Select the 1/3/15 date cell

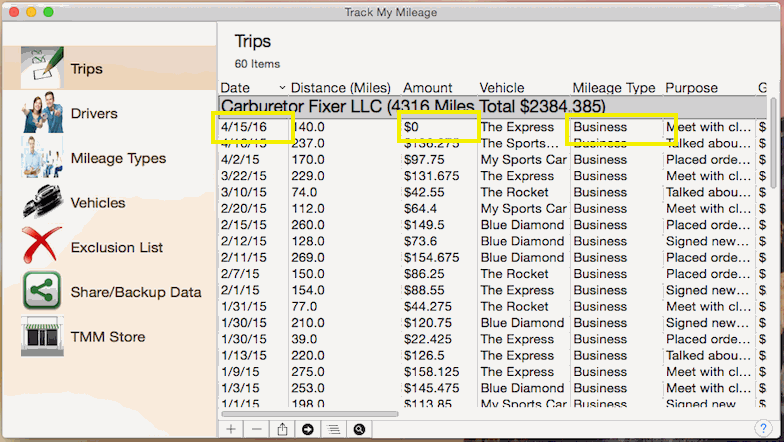click(240, 388)
